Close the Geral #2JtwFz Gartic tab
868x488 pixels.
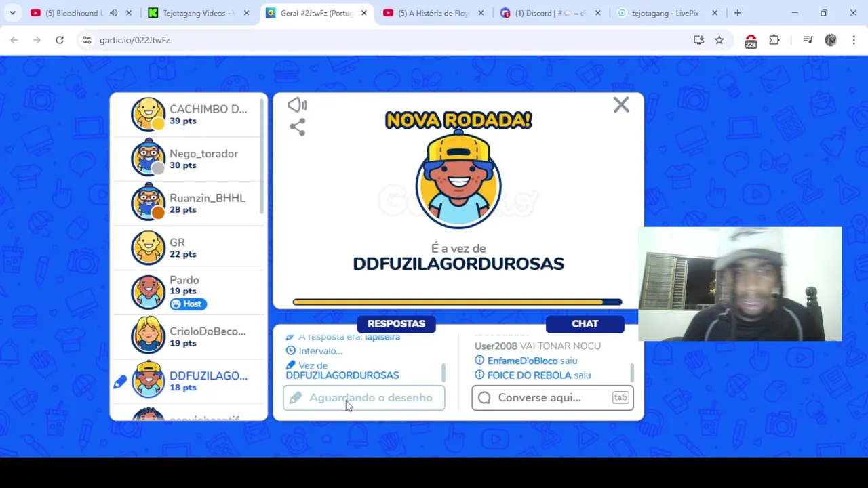[x=363, y=13]
